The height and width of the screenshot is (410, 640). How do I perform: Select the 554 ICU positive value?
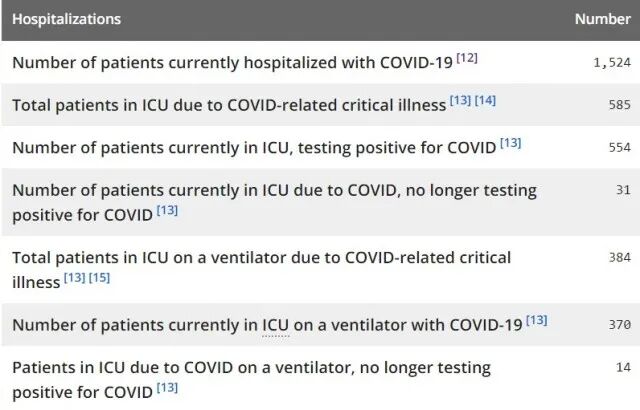[619, 148]
